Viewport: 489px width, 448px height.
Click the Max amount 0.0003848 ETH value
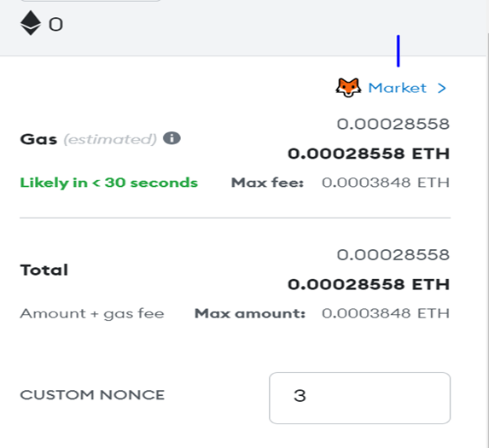[x=386, y=313]
